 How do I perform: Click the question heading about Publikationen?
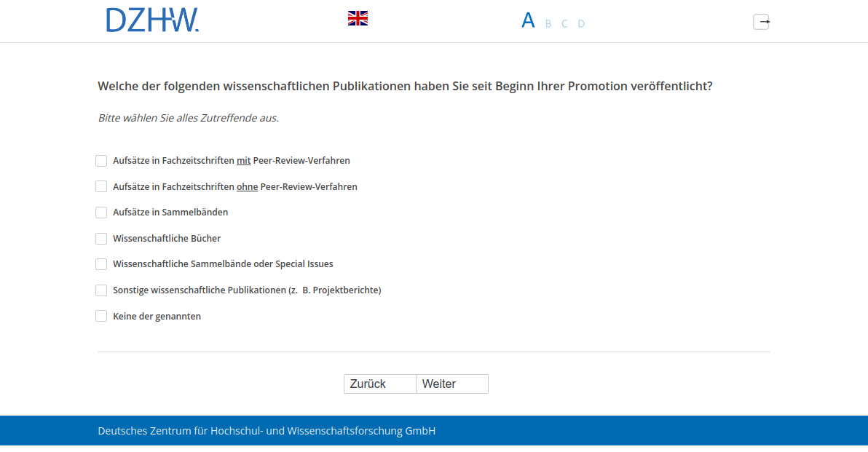405,87
